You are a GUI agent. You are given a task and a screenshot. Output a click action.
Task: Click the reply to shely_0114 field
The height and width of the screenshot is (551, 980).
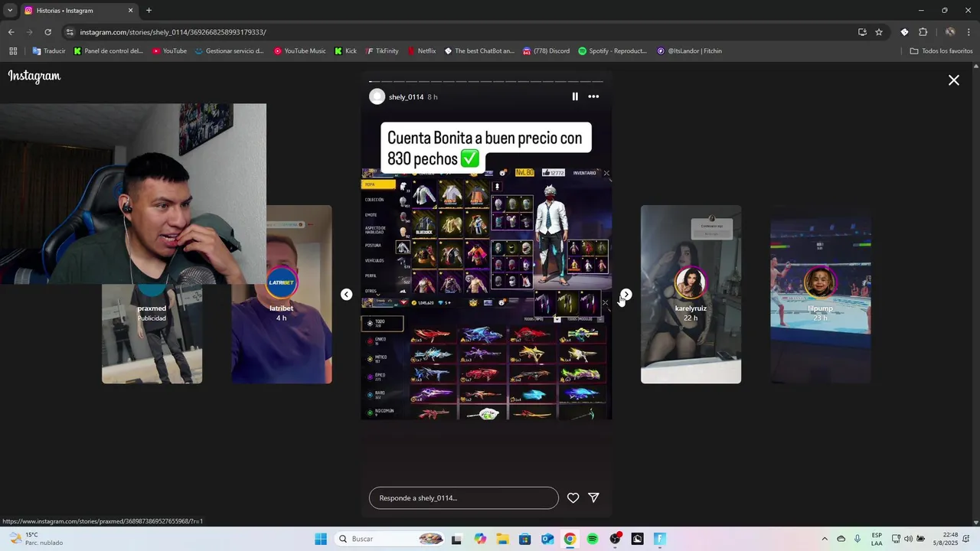(x=464, y=497)
